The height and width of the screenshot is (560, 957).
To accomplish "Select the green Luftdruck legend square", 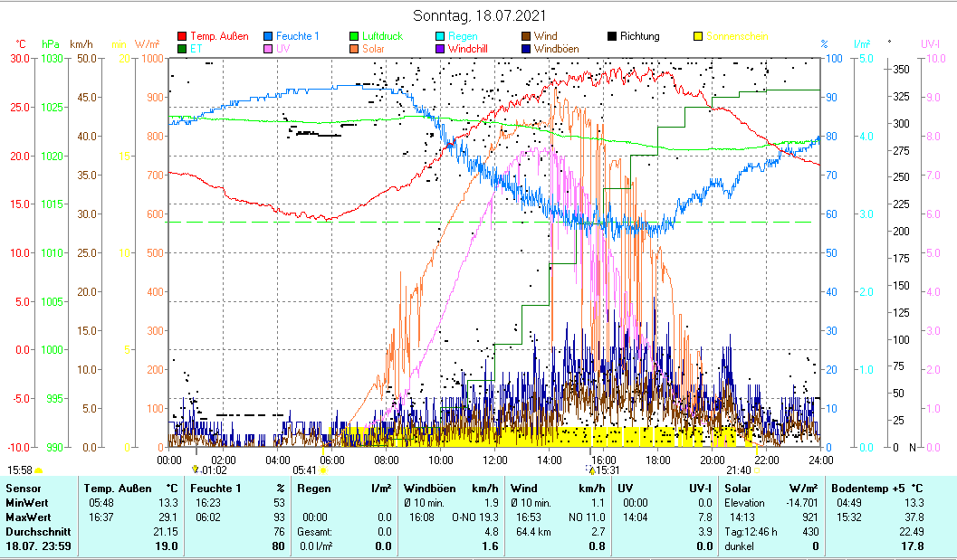I will pos(354,36).
